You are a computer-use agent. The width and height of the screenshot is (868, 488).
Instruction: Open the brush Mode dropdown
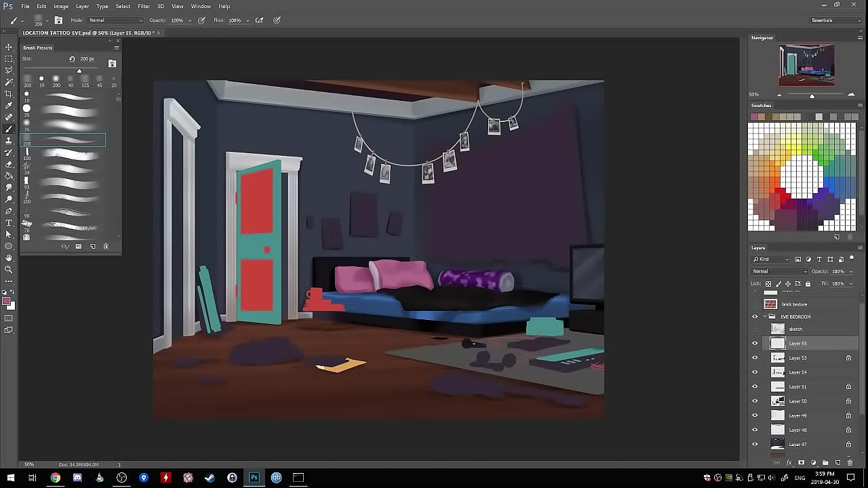[x=115, y=20]
